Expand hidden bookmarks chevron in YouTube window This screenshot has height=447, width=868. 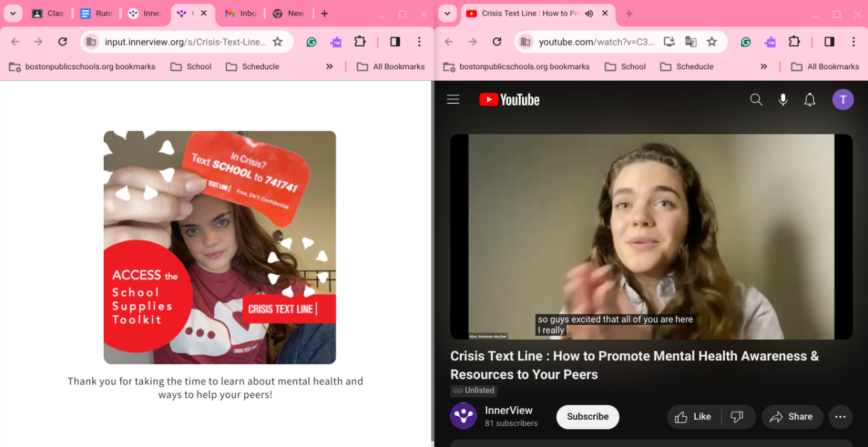[764, 66]
